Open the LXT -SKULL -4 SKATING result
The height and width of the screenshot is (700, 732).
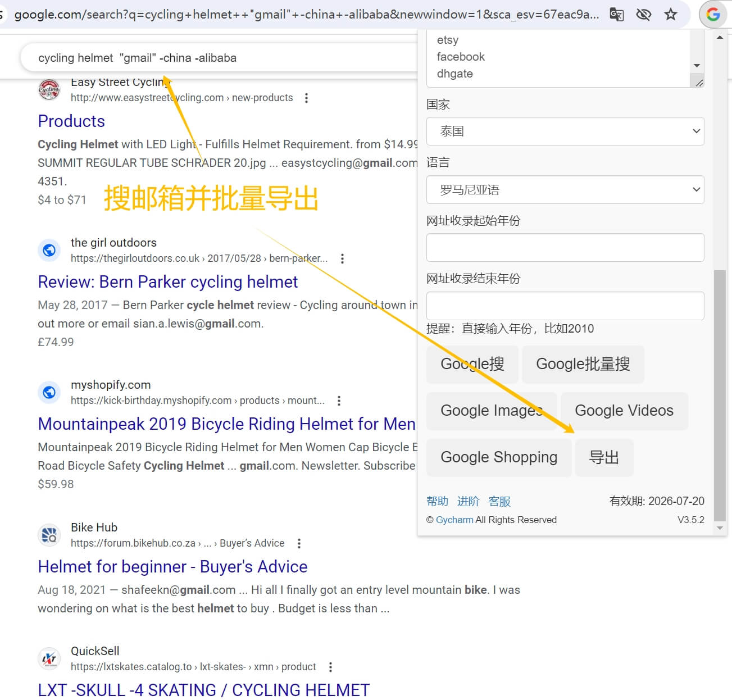203,690
